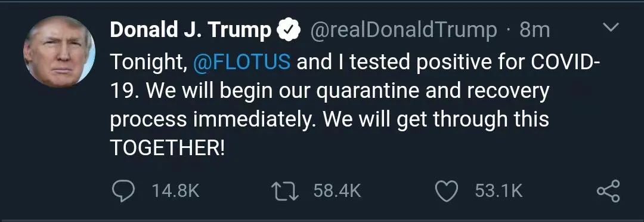Open the @realDonaldTrump handle link
The width and height of the screenshot is (644, 222).
(402, 30)
